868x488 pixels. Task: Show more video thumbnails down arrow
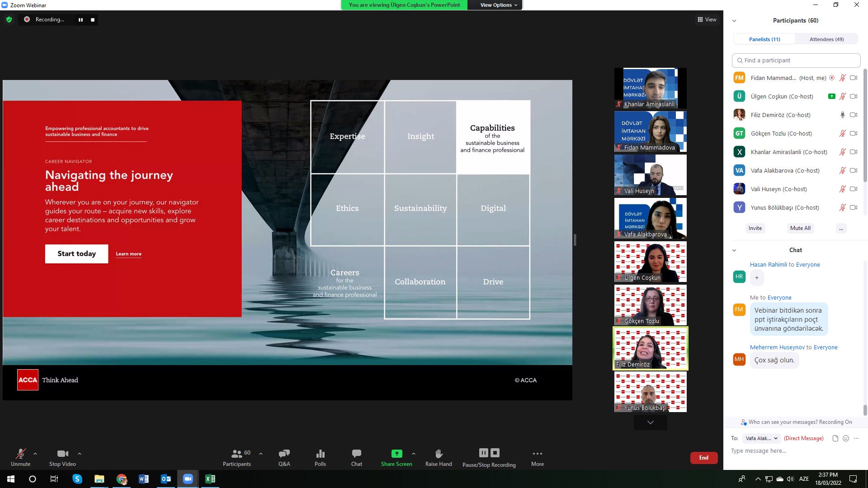(x=651, y=422)
